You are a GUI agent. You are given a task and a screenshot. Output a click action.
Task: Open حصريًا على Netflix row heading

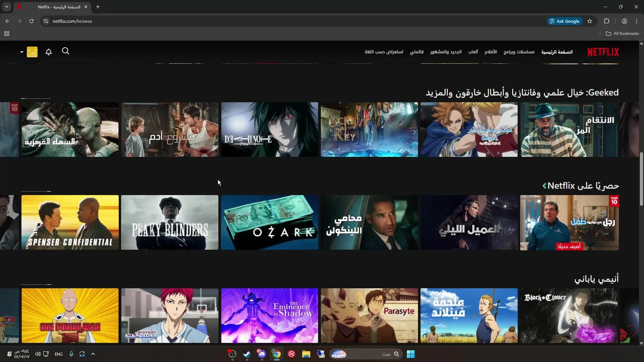coord(583,186)
